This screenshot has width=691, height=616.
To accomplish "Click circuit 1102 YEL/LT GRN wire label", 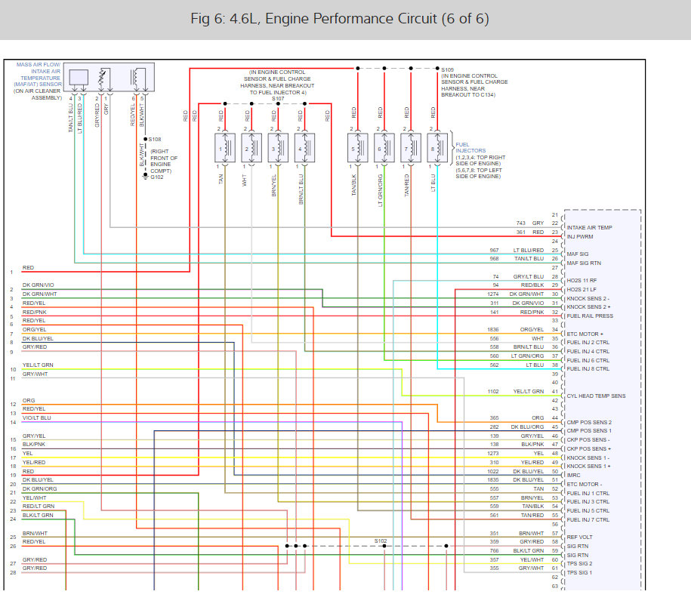I will click(x=516, y=391).
